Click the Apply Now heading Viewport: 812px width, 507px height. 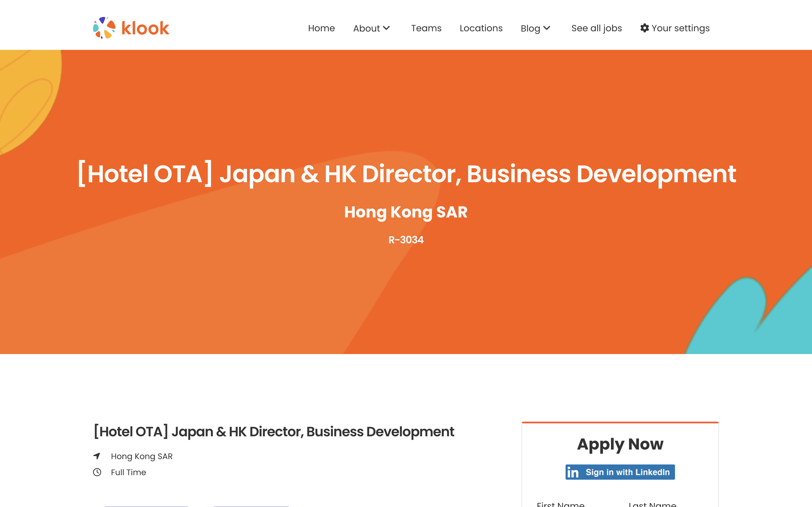tap(620, 444)
